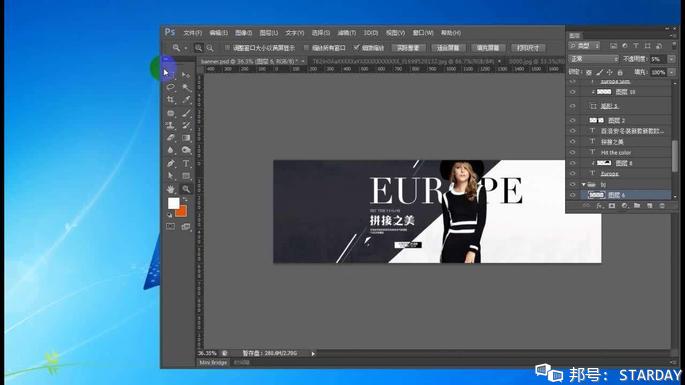Choose zoom-in mode in options bar
The image size is (685, 385).
click(199, 48)
